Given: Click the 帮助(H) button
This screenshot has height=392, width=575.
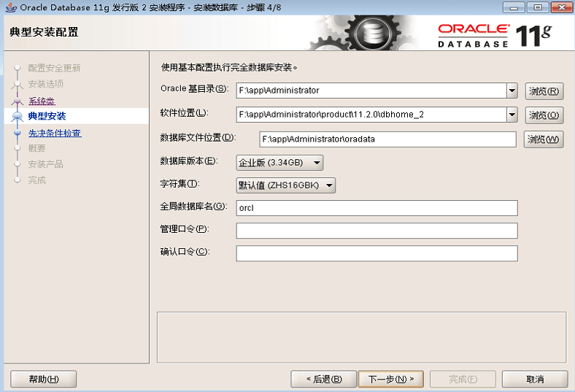Looking at the screenshot, I should coord(43,379).
